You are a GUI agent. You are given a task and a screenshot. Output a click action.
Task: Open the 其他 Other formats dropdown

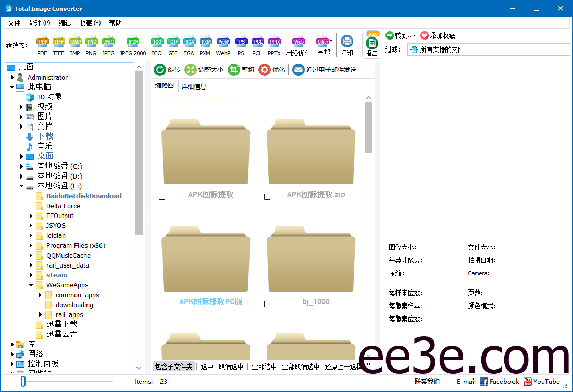323,42
